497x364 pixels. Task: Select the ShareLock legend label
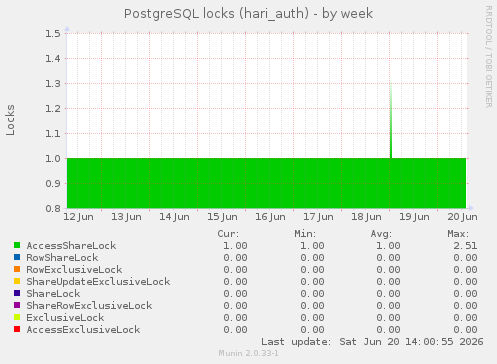(x=53, y=294)
